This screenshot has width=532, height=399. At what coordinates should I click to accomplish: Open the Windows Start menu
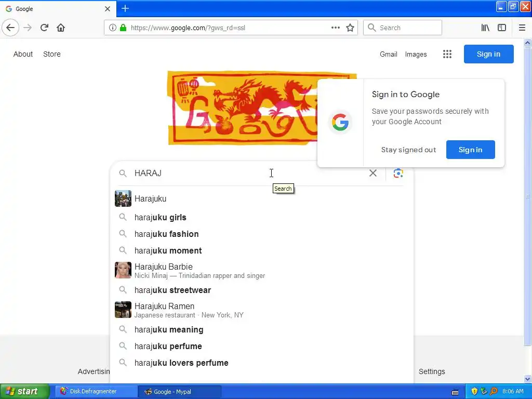pyautogui.click(x=25, y=391)
